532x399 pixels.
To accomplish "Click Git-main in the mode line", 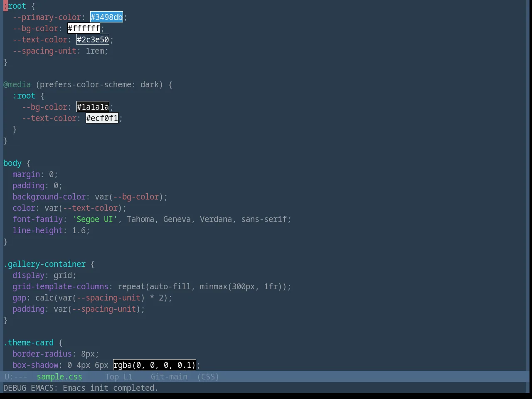I will (x=169, y=377).
